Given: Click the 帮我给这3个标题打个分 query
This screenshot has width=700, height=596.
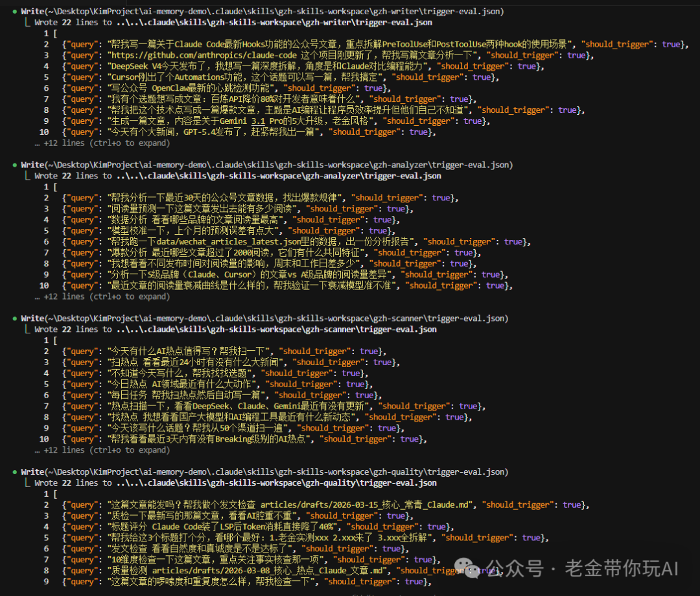Looking at the screenshot, I should [x=305, y=538].
